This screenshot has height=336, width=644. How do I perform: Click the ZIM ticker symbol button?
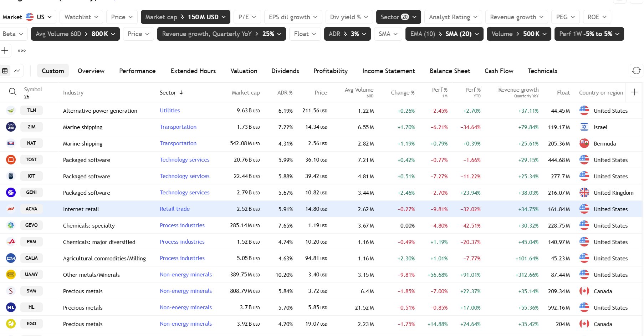(31, 127)
